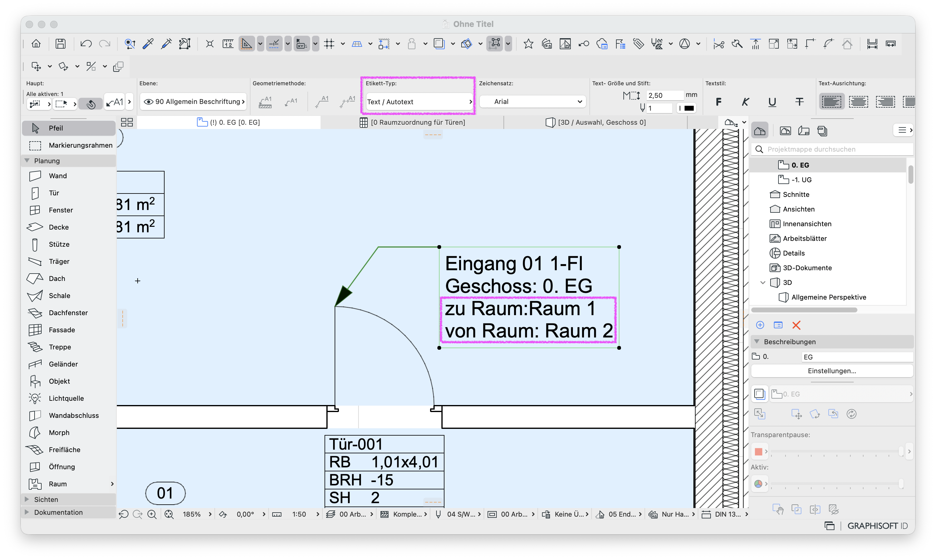The height and width of the screenshot is (560, 936).
Task: Toggle underline text style U
Action: pos(772,102)
